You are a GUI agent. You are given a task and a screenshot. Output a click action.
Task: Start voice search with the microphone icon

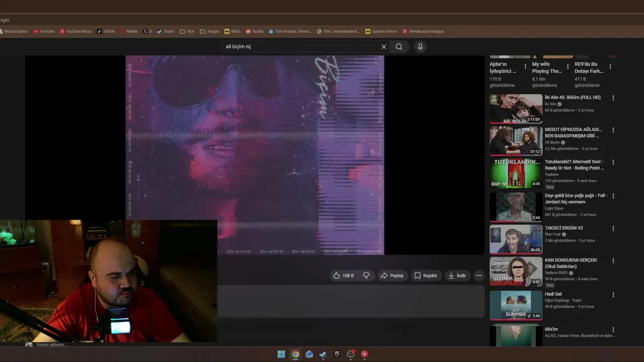420,47
